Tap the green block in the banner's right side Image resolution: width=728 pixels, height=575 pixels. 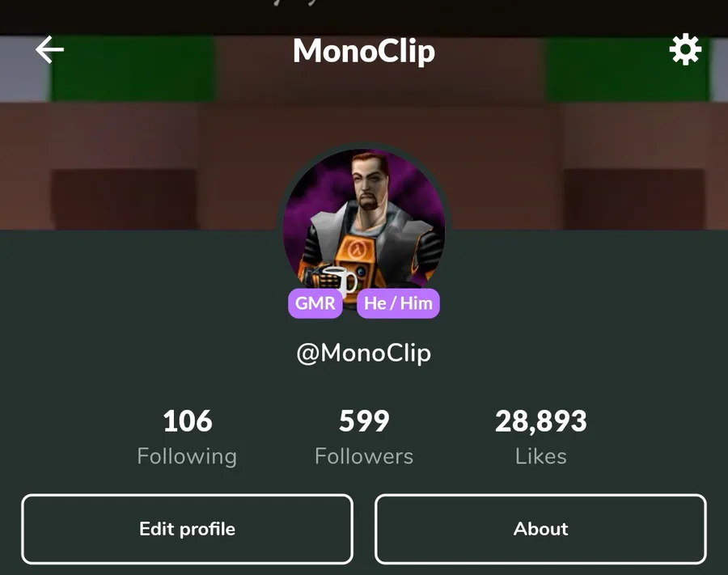click(x=628, y=69)
